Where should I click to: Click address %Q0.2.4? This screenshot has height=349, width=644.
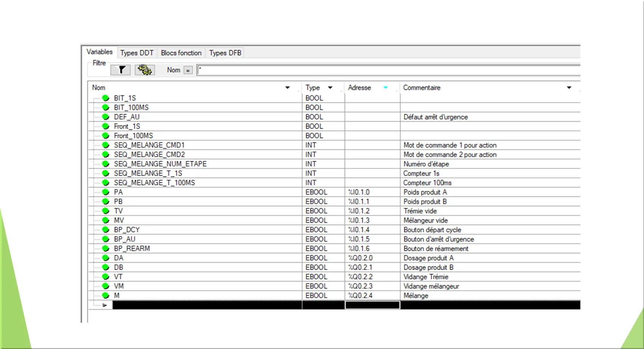pos(360,296)
